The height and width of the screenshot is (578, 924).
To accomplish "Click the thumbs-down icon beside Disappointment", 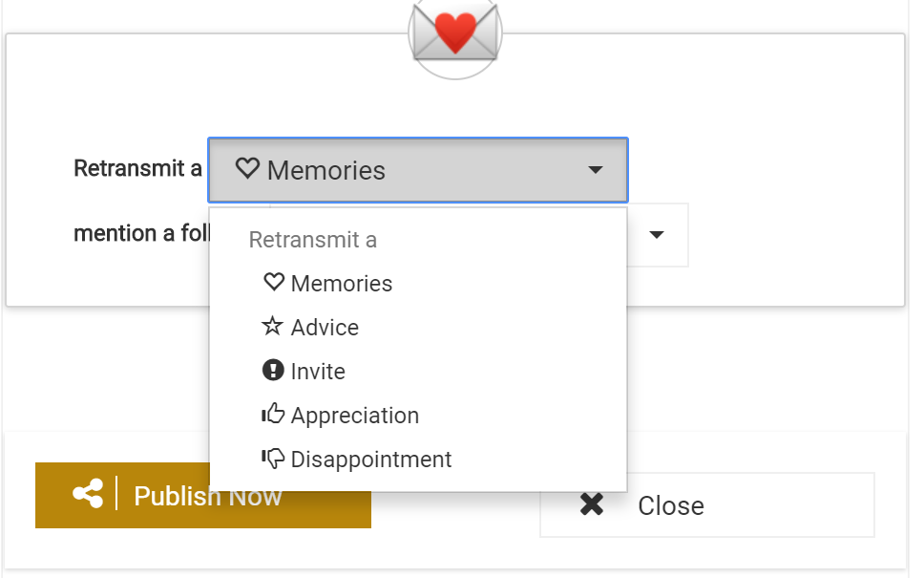I will 273,459.
